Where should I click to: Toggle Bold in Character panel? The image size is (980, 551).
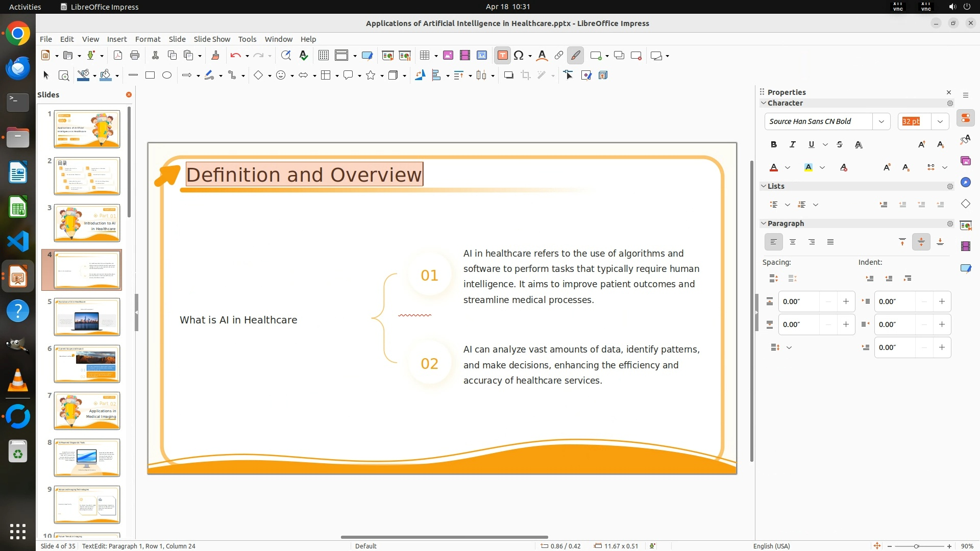[773, 145]
